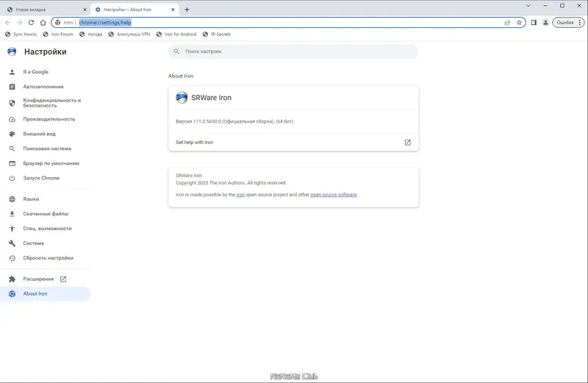Open Автозаполнение settings section
Image resolution: width=588 pixels, height=383 pixels.
(46, 87)
